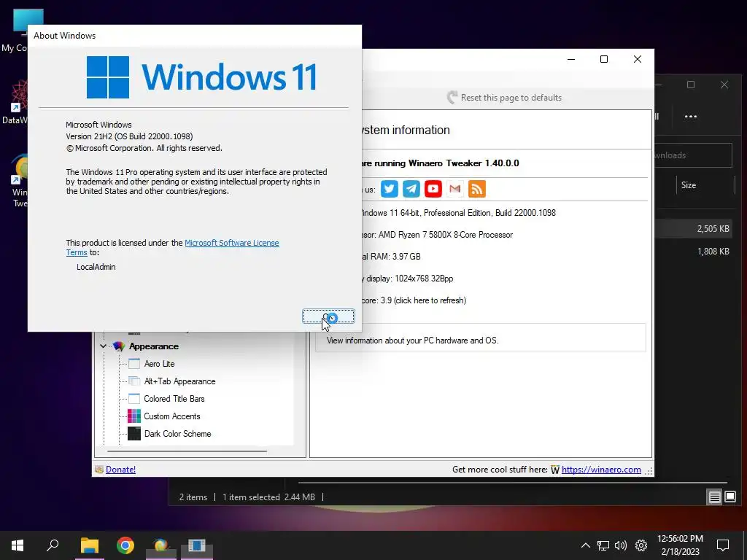Click the Gmail contact icon

pos(455,189)
